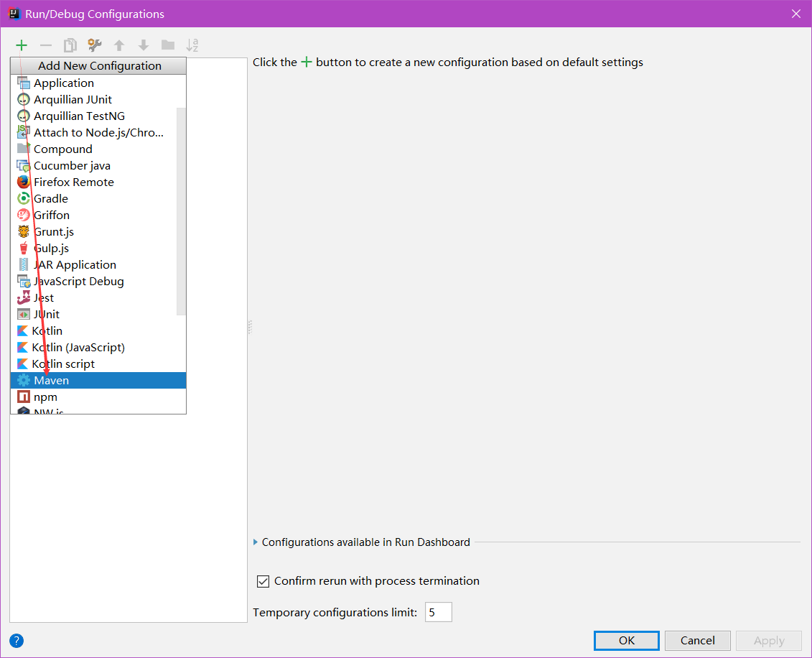812x658 pixels.
Task: Click the Add New Configuration header
Action: (98, 66)
